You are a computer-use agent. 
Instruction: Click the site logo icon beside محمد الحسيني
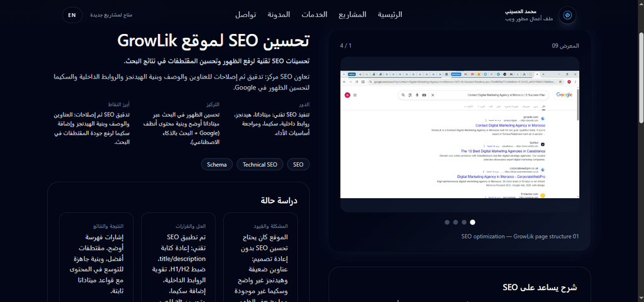(x=567, y=15)
